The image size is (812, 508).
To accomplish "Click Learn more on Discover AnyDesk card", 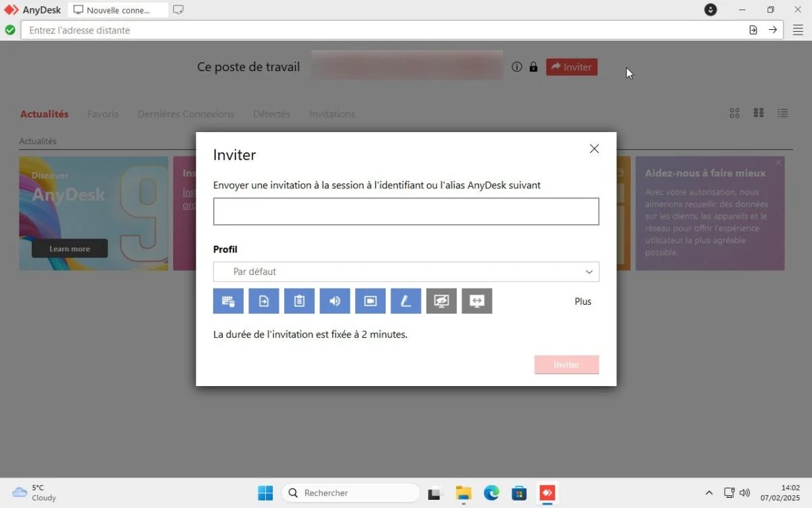I will tap(70, 249).
